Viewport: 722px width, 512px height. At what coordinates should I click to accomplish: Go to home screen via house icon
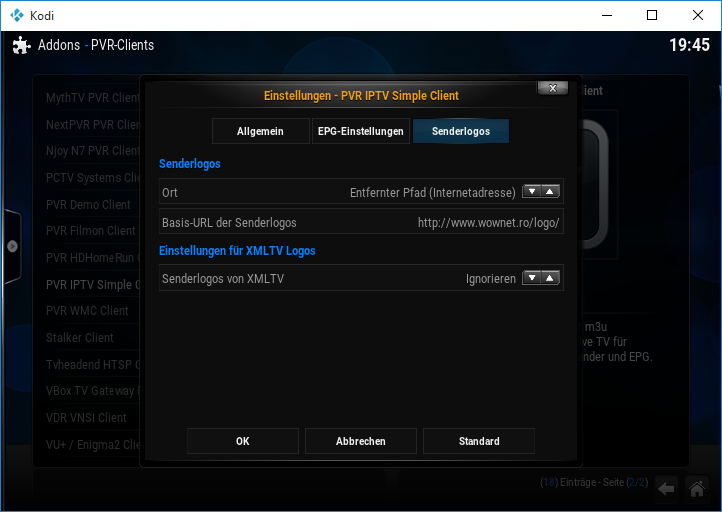pos(697,488)
